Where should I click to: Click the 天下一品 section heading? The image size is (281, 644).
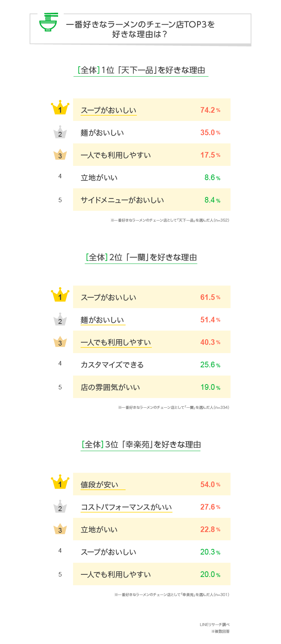[141, 70]
